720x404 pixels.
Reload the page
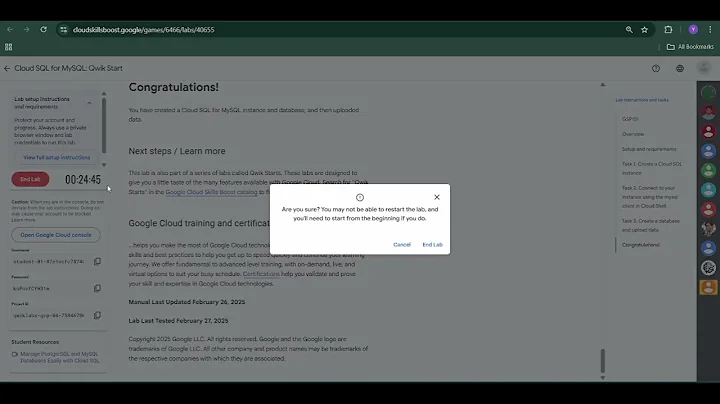[x=43, y=29]
